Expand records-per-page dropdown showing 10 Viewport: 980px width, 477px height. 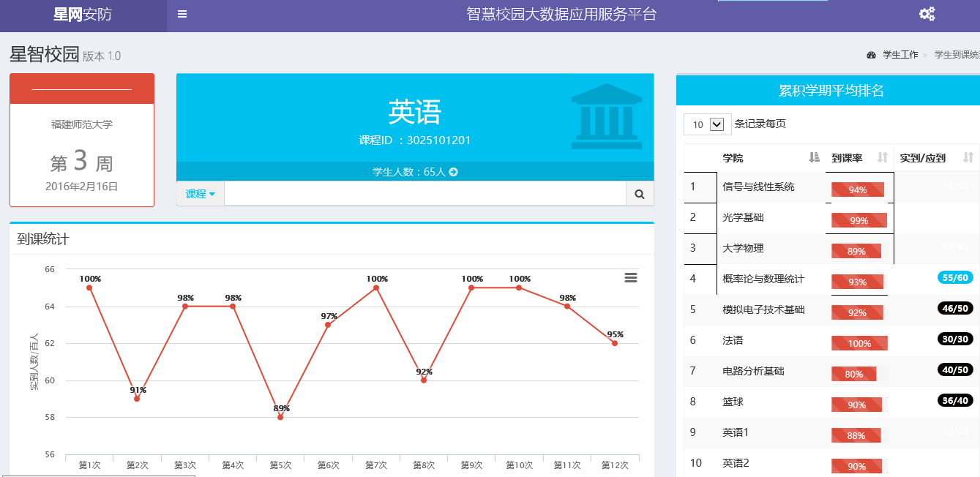(x=707, y=124)
